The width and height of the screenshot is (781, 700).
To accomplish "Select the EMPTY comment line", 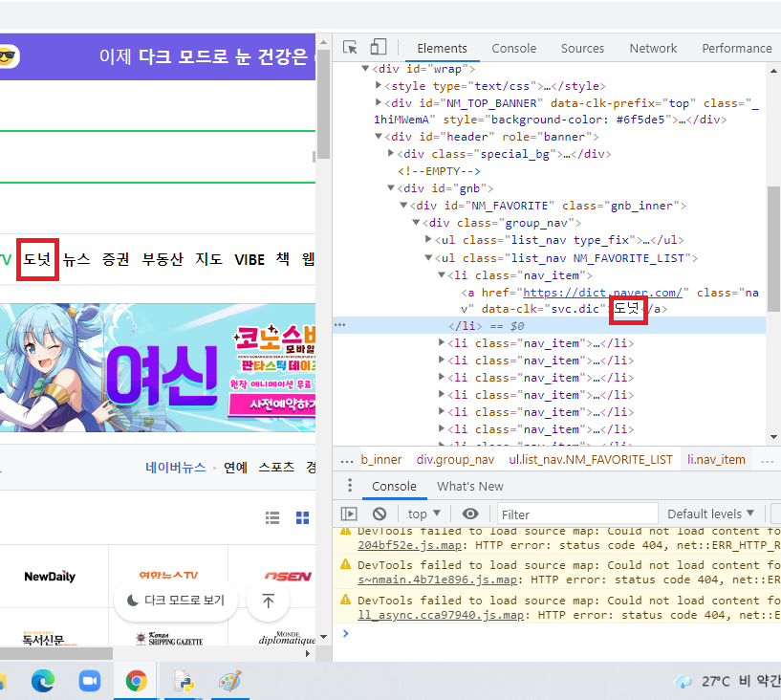I will pos(439,171).
